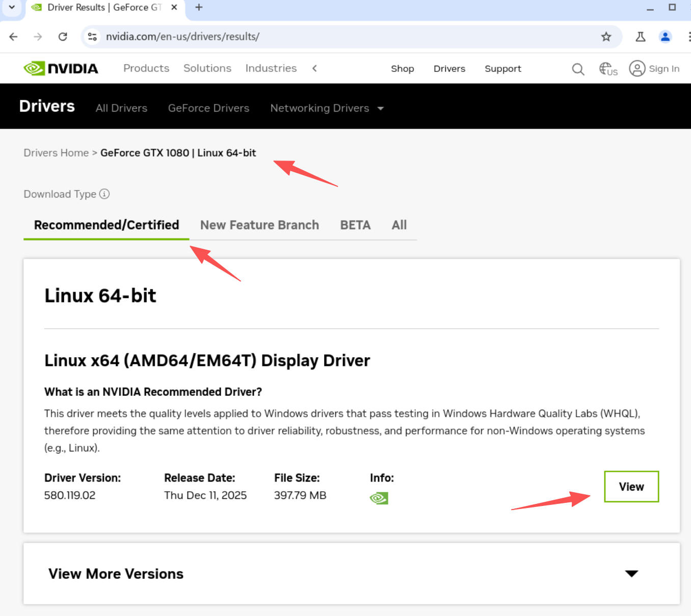
Task: Switch to the New Feature Branch tab
Action: coord(259,225)
